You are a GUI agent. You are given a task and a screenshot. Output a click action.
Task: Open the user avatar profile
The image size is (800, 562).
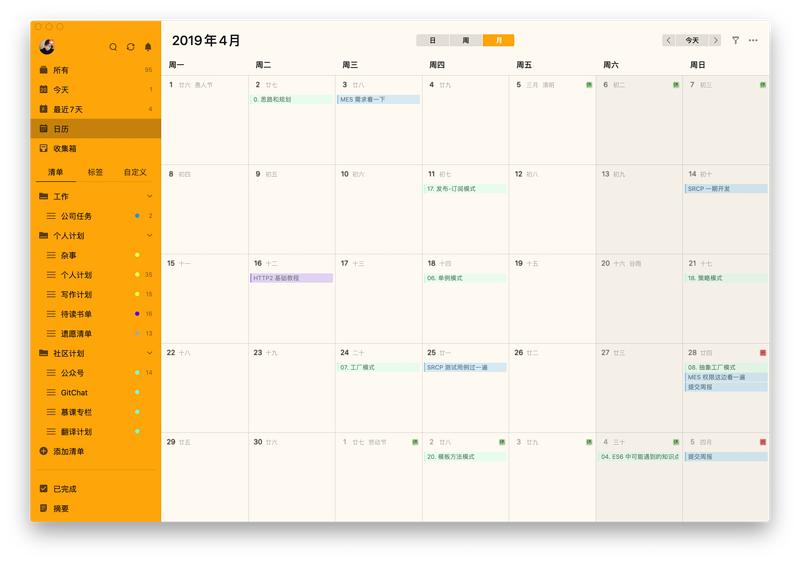pos(47,46)
